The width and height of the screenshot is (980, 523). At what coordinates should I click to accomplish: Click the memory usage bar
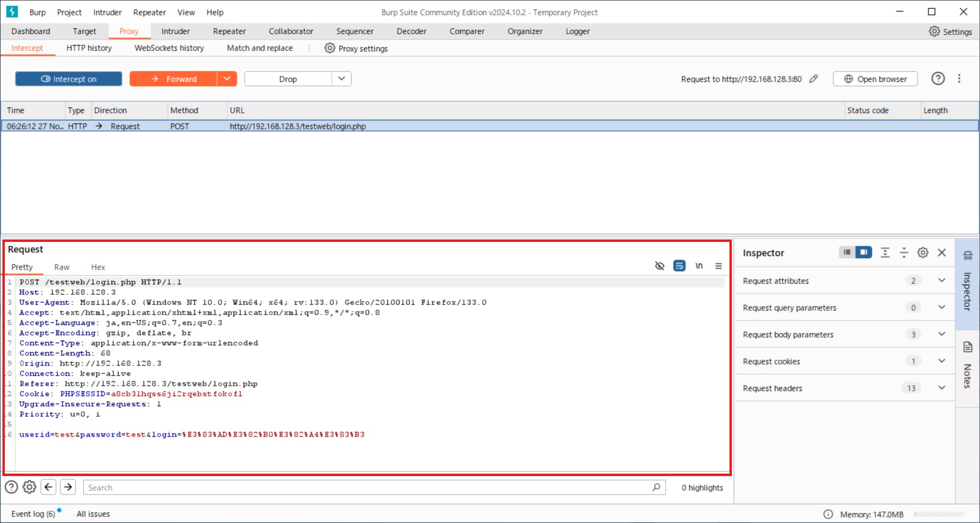point(939,514)
